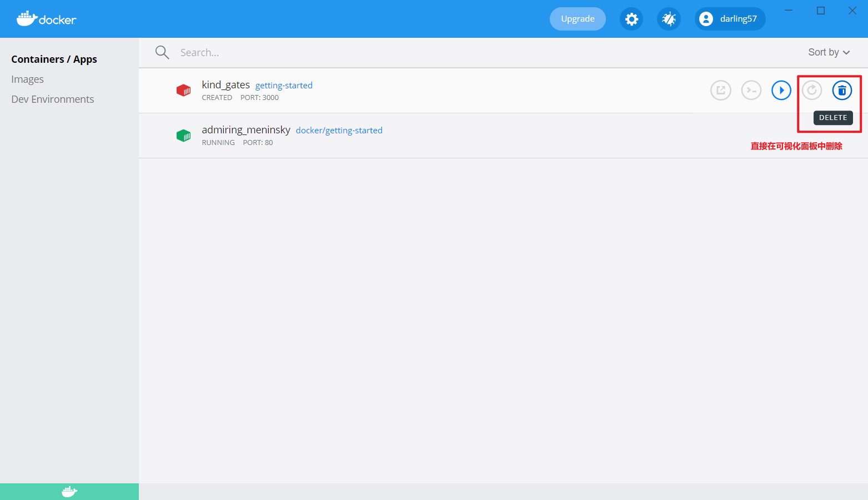Select Containers / Apps in sidebar
The width and height of the screenshot is (868, 500).
click(x=54, y=59)
